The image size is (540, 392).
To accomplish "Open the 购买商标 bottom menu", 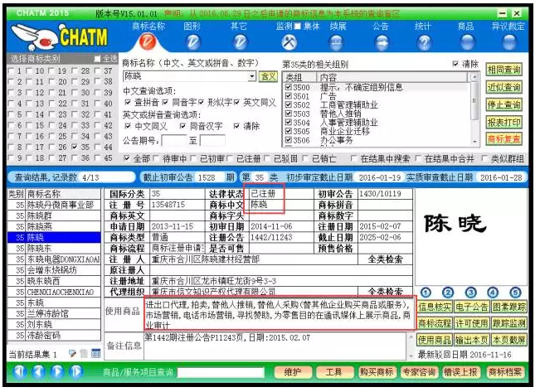I will click(377, 372).
